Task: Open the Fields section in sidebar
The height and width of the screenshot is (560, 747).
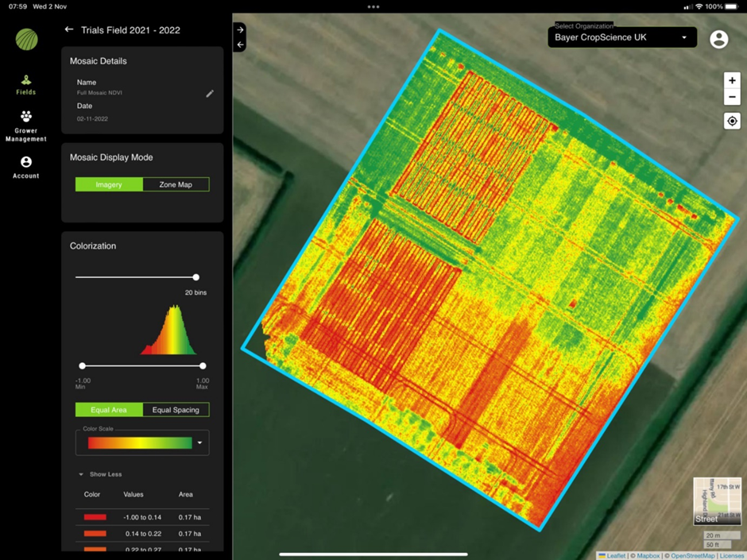Action: coord(25,85)
